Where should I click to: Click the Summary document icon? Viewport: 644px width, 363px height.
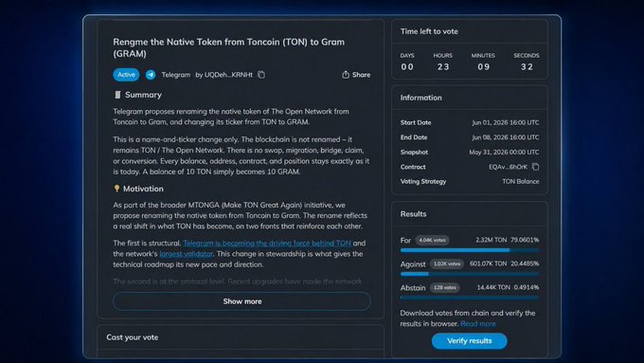coord(117,95)
